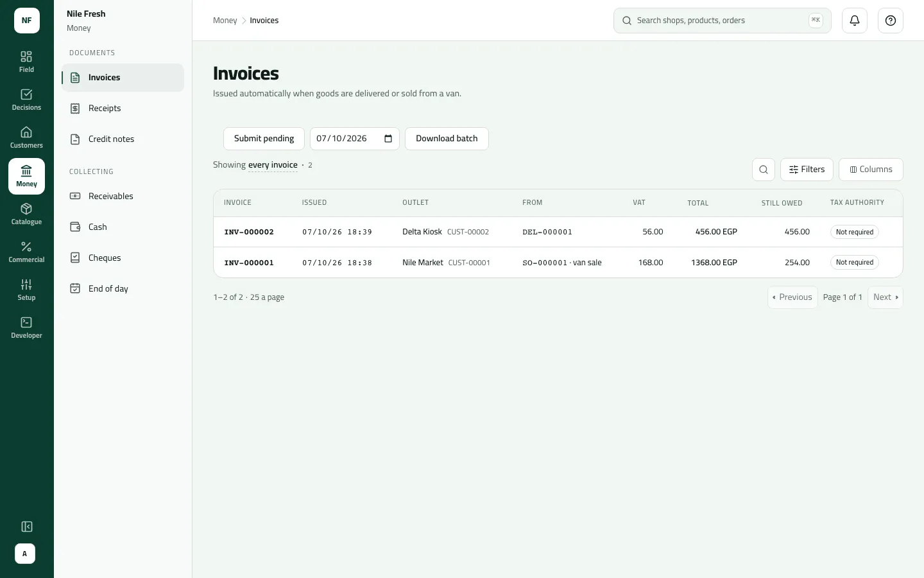Click the Issued column header
924x578 pixels.
click(x=314, y=203)
